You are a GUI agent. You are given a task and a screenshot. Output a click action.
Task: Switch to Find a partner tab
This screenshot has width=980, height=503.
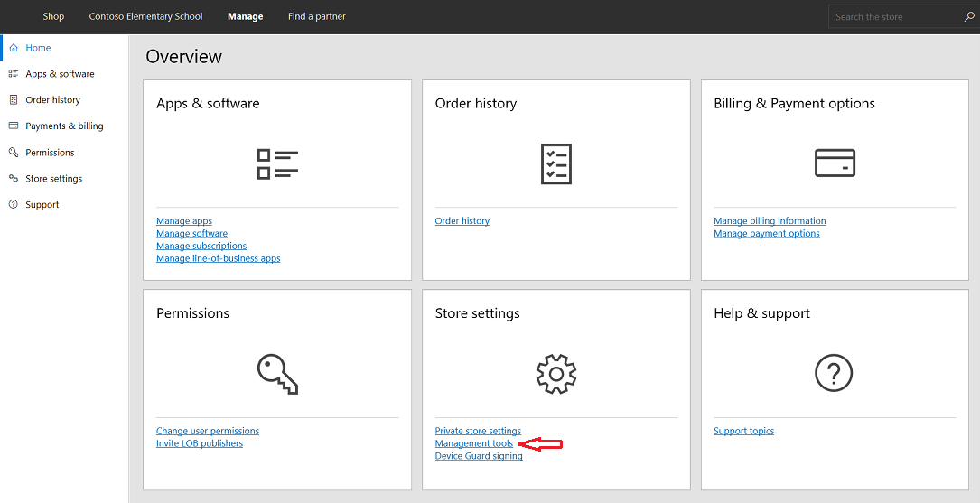[316, 16]
